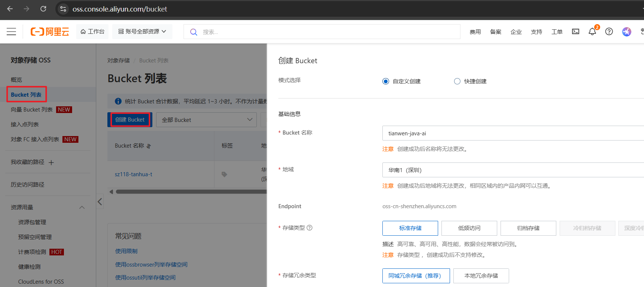This screenshot has width=644, height=287.
Task: Click the search magnifier icon
Action: 194,32
